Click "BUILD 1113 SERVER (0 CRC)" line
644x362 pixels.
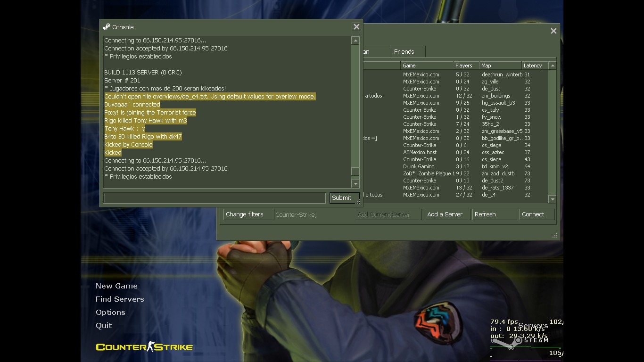143,73
